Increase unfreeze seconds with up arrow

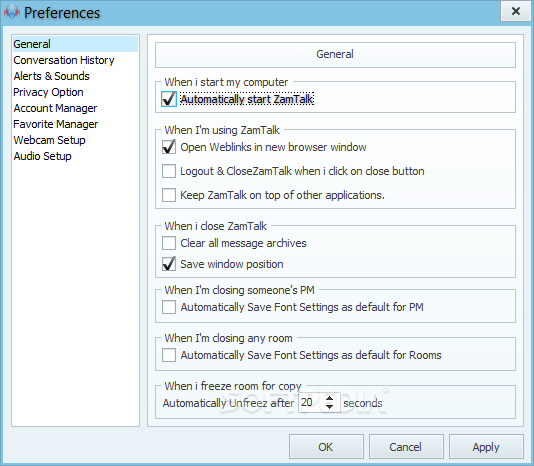[329, 398]
